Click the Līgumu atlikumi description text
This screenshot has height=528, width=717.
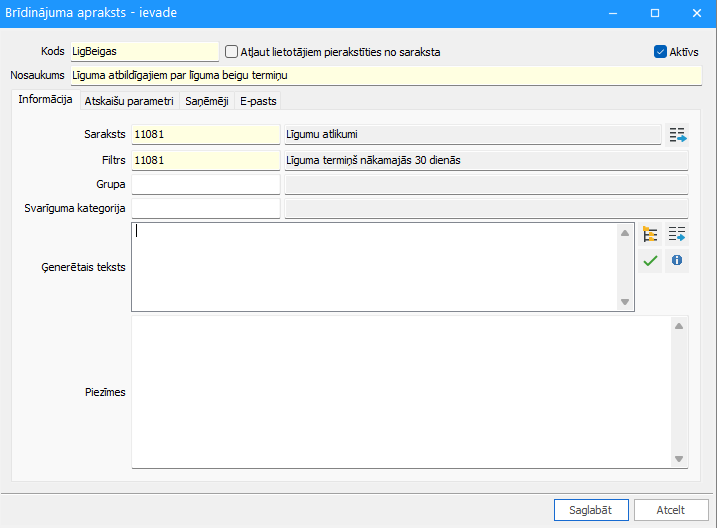(x=322, y=134)
